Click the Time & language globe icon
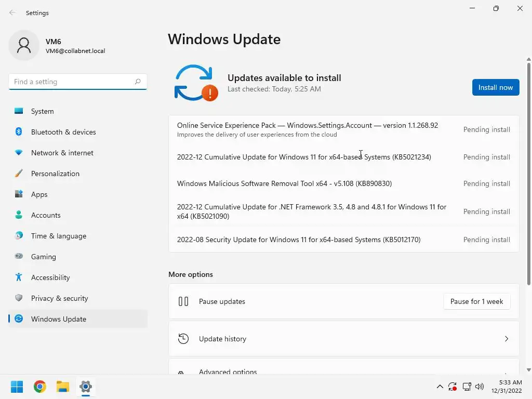Image resolution: width=532 pixels, height=399 pixels. tap(19, 235)
